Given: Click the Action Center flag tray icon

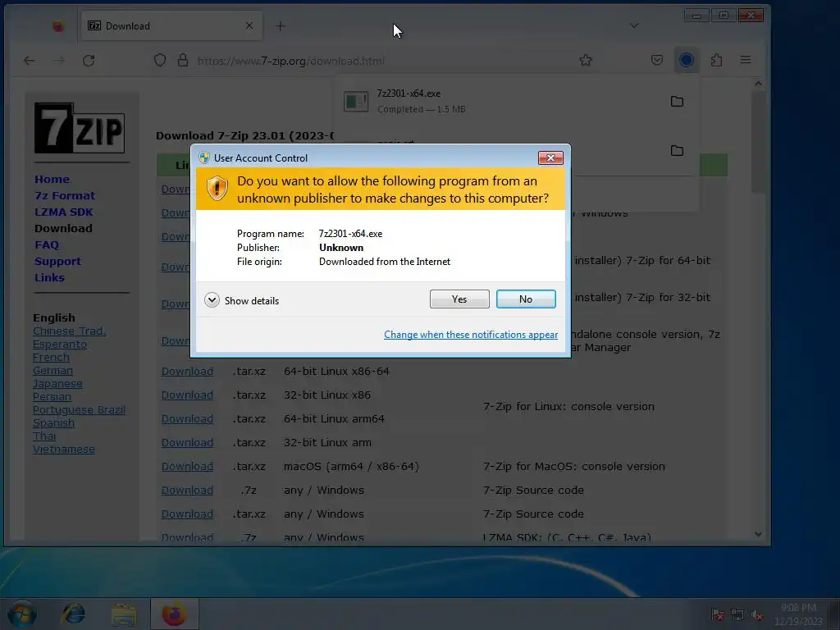Looking at the screenshot, I should tap(717, 614).
